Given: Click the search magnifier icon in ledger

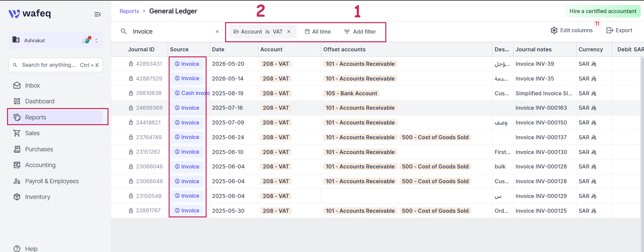Looking at the screenshot, I should pos(124,31).
